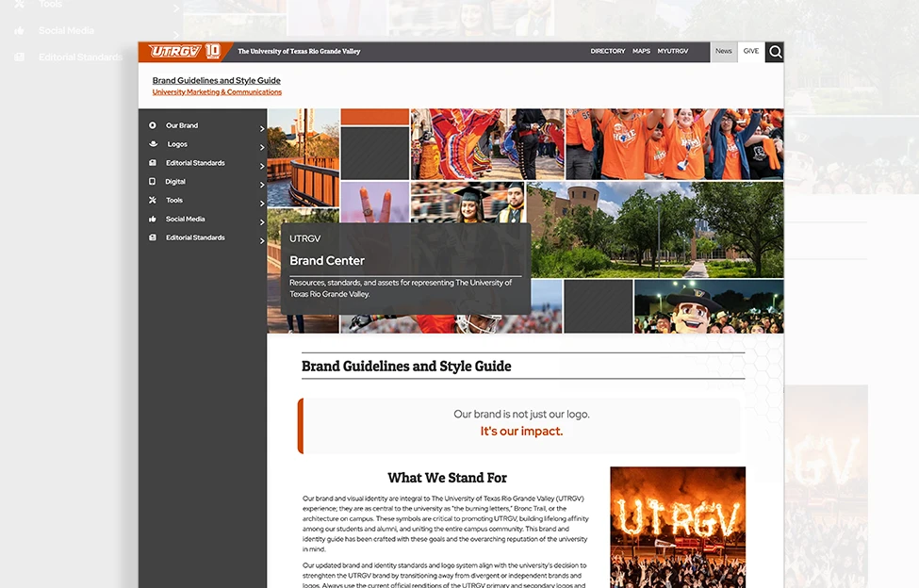Click the GIVE button
This screenshot has height=588, width=919.
[x=751, y=51]
